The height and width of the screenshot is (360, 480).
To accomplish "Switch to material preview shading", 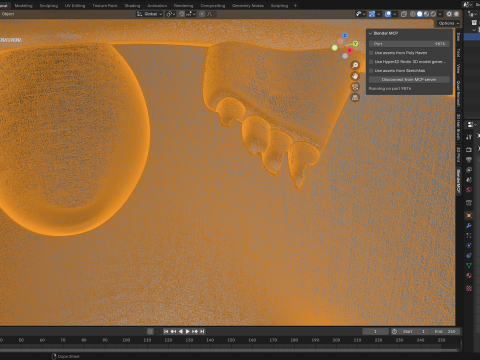I will [x=426, y=14].
